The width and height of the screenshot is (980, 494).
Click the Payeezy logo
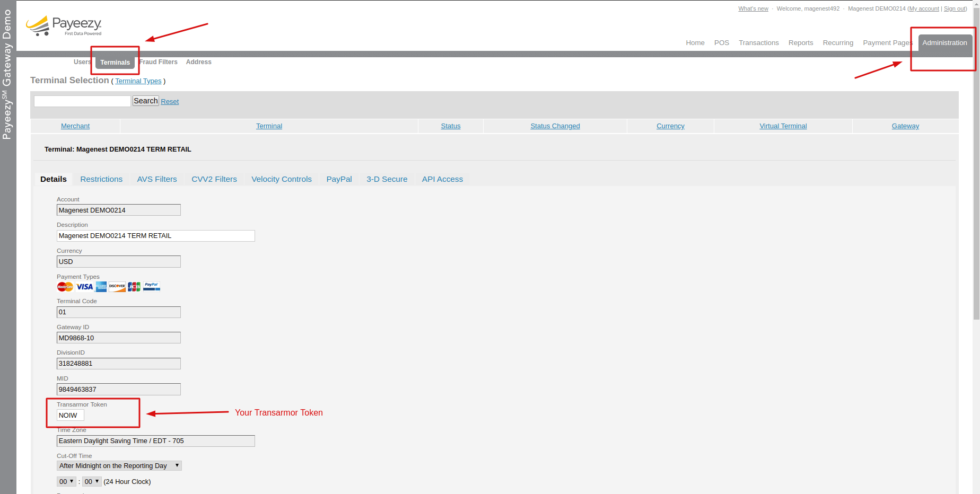point(64,25)
